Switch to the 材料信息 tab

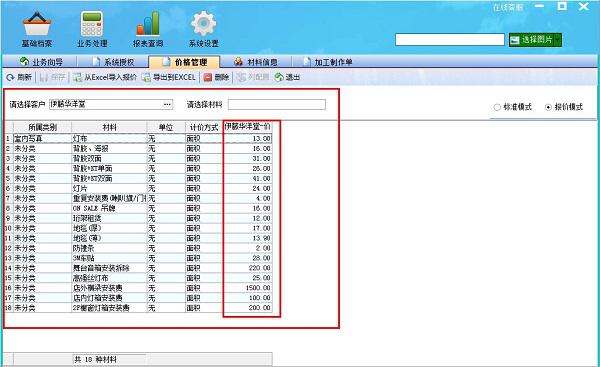pyautogui.click(x=256, y=62)
